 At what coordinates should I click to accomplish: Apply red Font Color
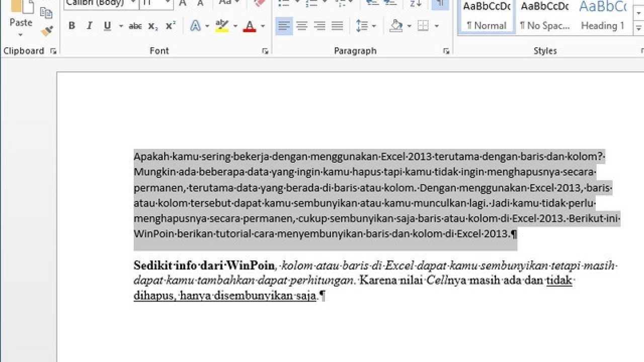click(x=249, y=26)
